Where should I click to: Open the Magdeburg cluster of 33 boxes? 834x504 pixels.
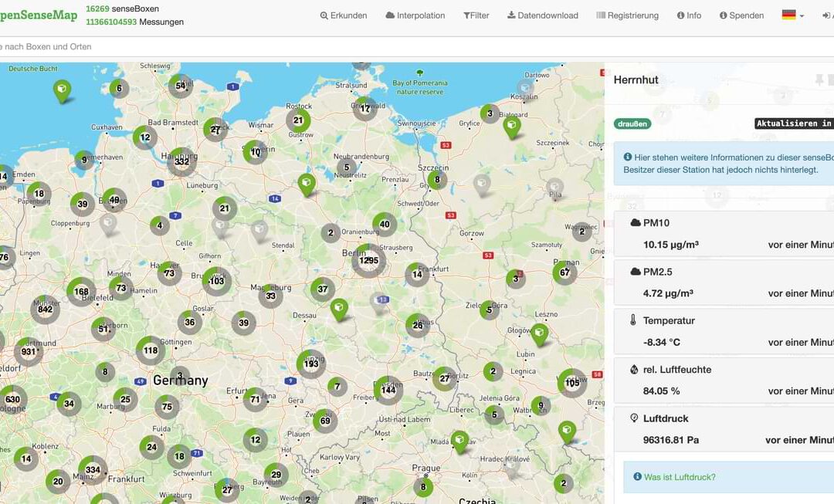coord(271,296)
